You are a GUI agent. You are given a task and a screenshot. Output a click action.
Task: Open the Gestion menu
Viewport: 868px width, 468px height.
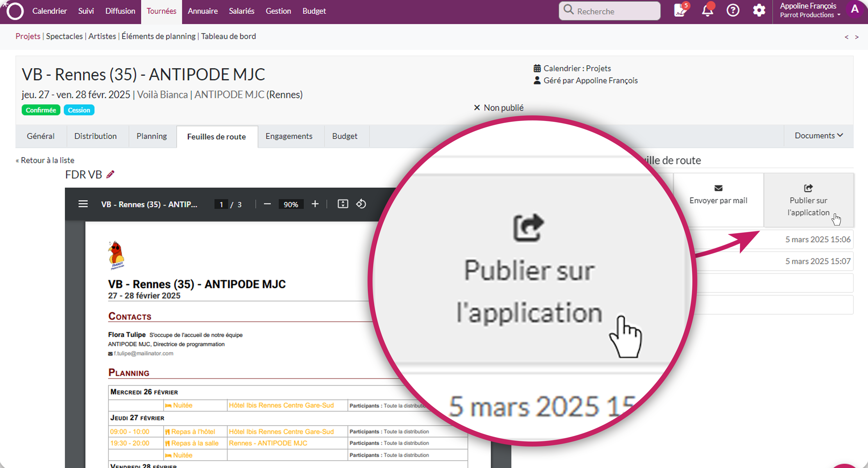(278, 11)
